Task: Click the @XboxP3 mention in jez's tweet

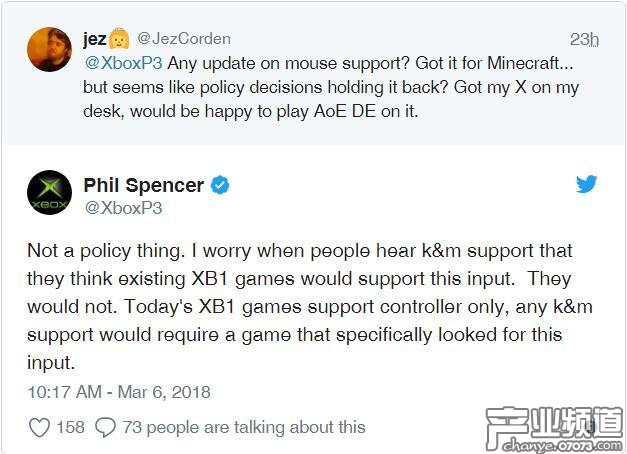Action: click(x=121, y=63)
